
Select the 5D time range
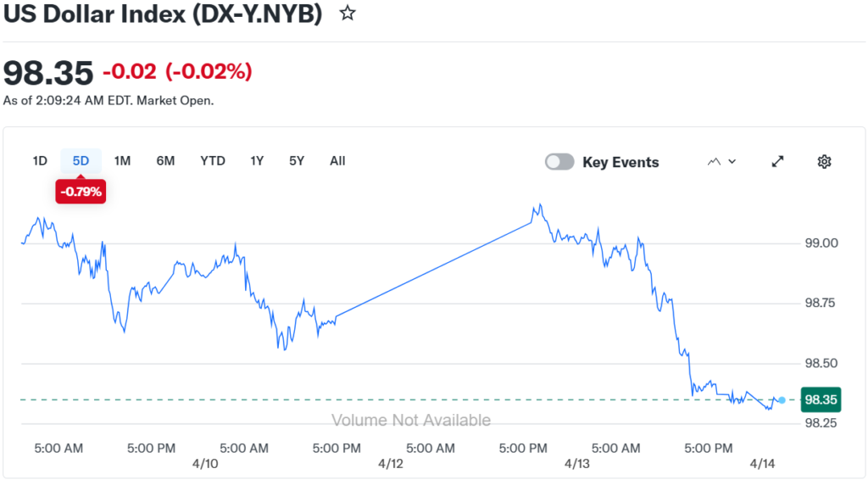81,161
